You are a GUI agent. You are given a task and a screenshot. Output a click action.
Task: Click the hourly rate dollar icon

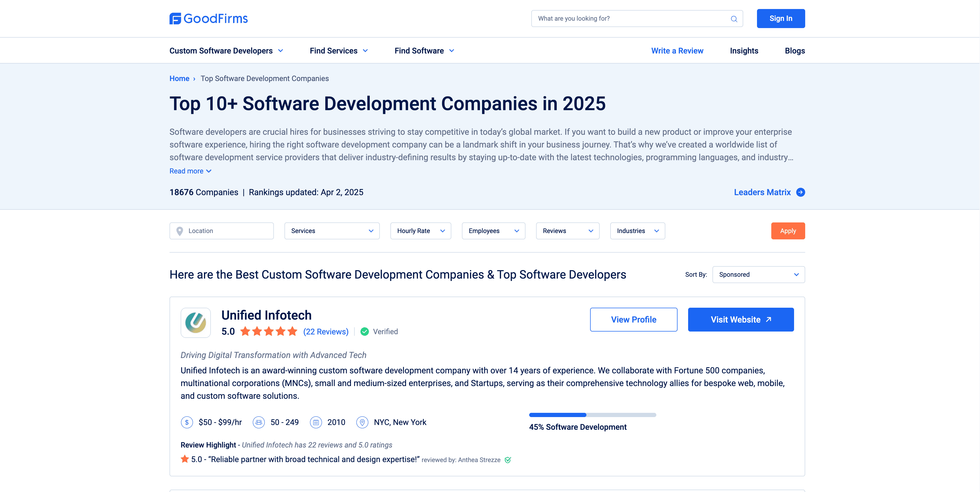click(x=187, y=422)
